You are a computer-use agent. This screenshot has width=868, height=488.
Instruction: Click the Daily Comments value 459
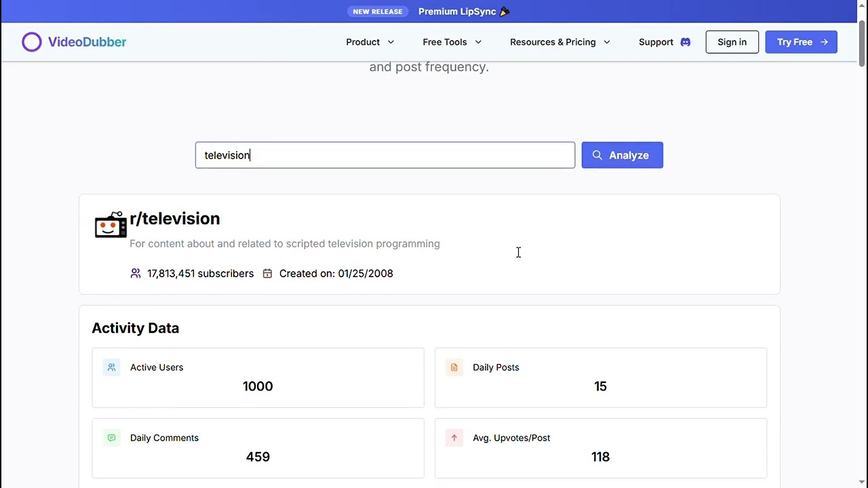pyautogui.click(x=258, y=457)
